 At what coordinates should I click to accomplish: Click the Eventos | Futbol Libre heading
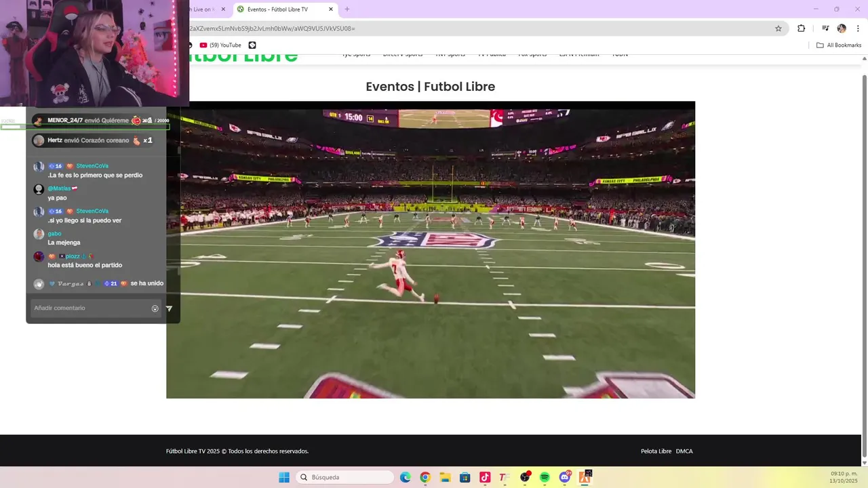click(431, 87)
